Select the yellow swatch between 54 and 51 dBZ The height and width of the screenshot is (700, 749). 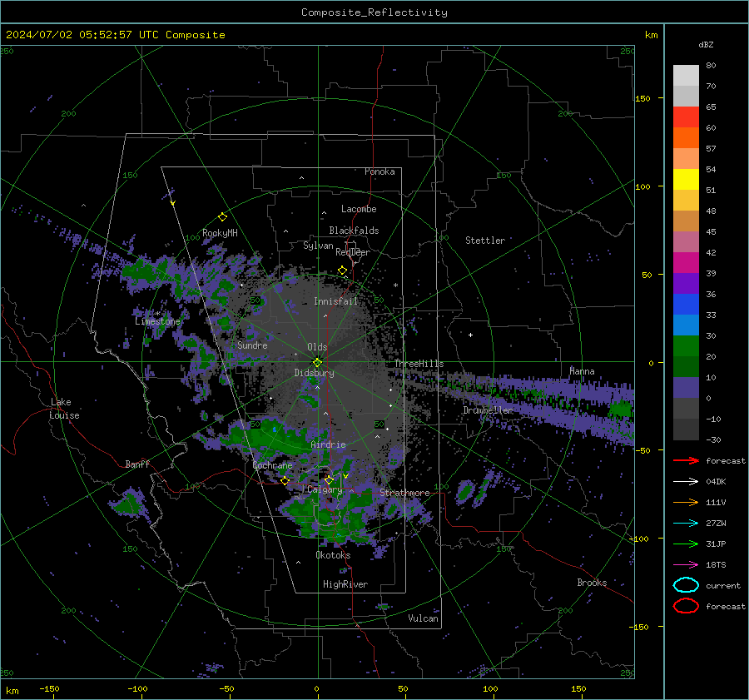point(686,180)
